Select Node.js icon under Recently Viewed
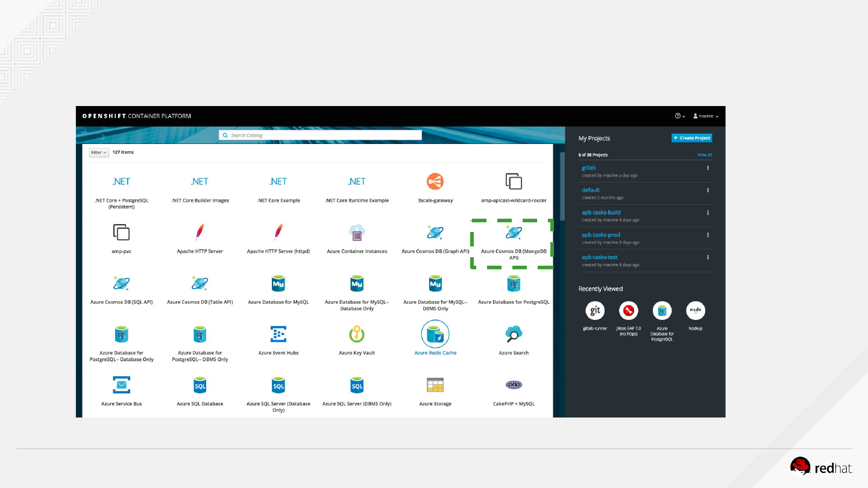Viewport: 868px width, 488px height. 696,311
